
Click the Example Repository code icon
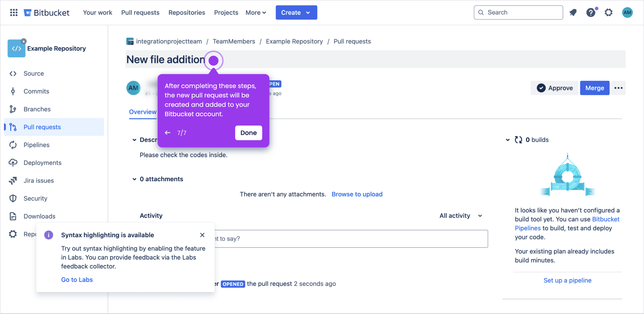(x=17, y=48)
